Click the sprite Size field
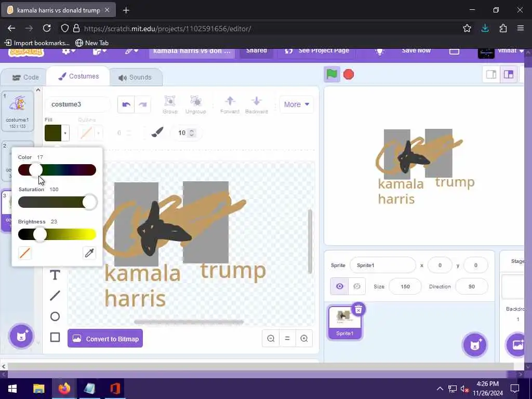532x399 pixels. coord(405,286)
